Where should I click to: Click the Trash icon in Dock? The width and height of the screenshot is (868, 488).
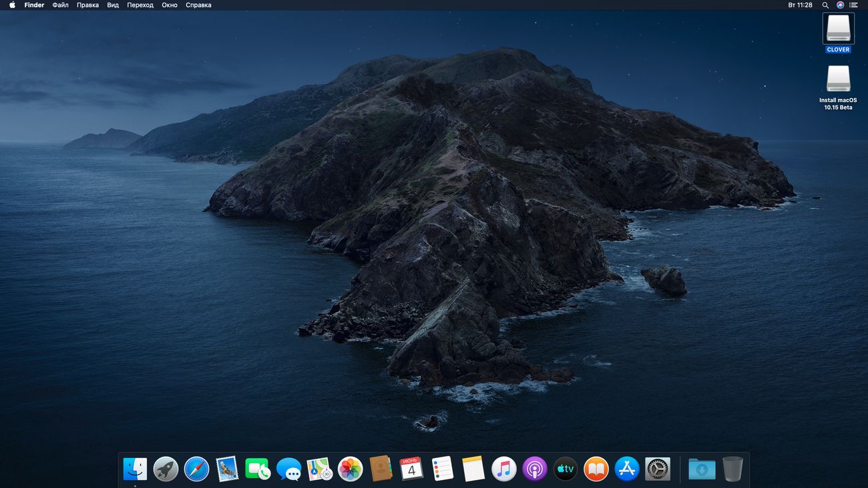pyautogui.click(x=732, y=469)
